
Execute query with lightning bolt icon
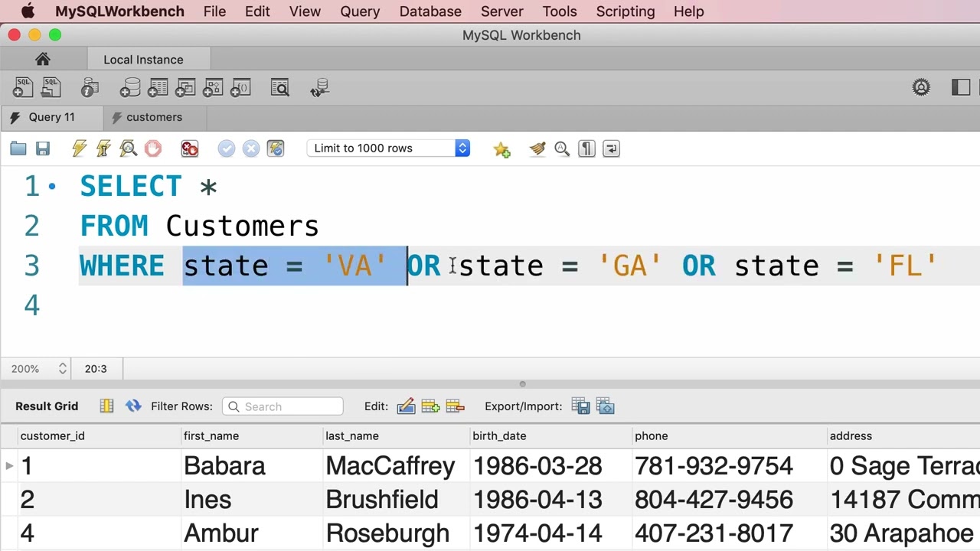click(80, 148)
